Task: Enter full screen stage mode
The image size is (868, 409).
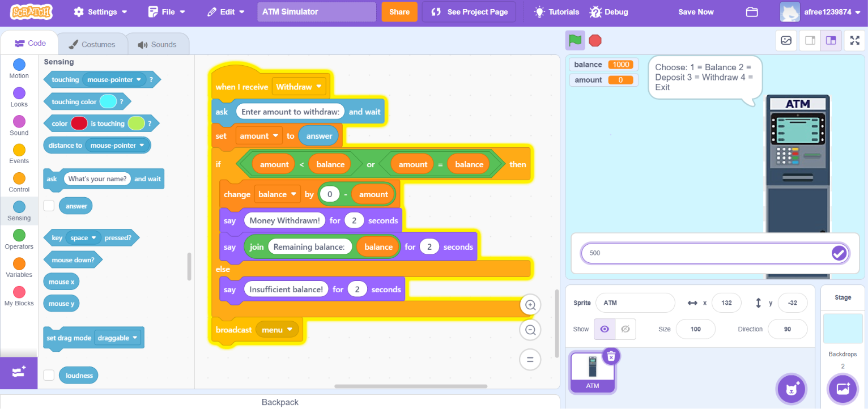Action: tap(854, 40)
